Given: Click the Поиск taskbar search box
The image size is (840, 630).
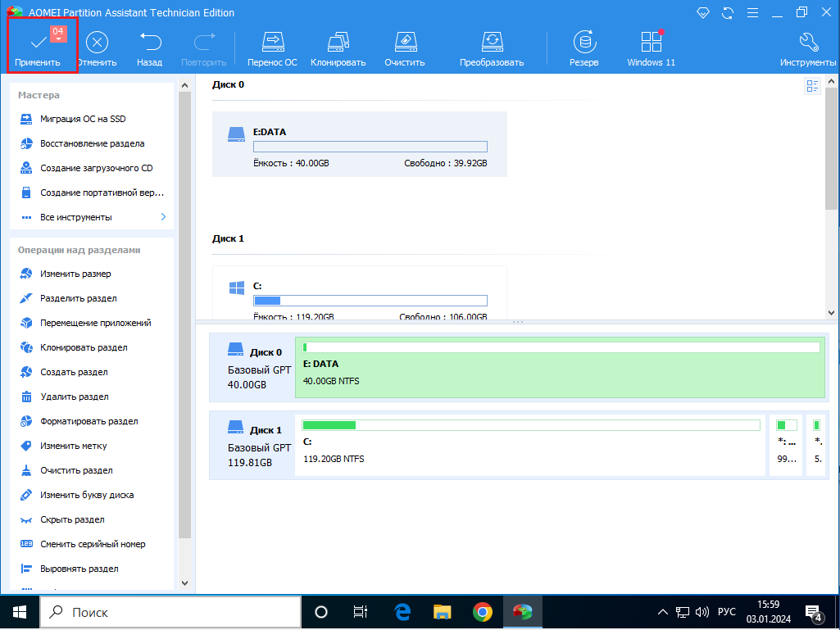Looking at the screenshot, I should pyautogui.click(x=170, y=612).
